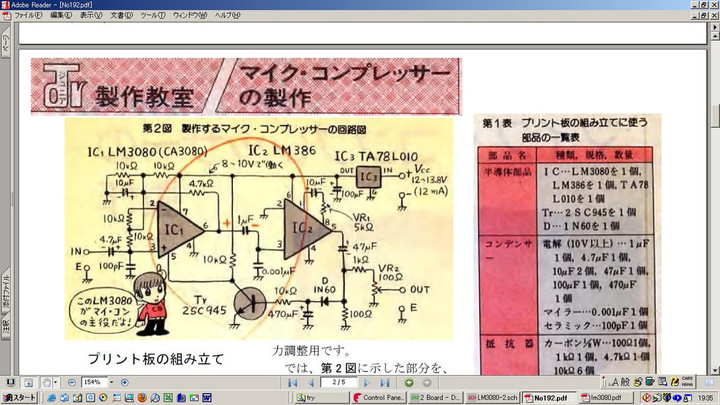Click the page number field showing 2/5

click(339, 382)
